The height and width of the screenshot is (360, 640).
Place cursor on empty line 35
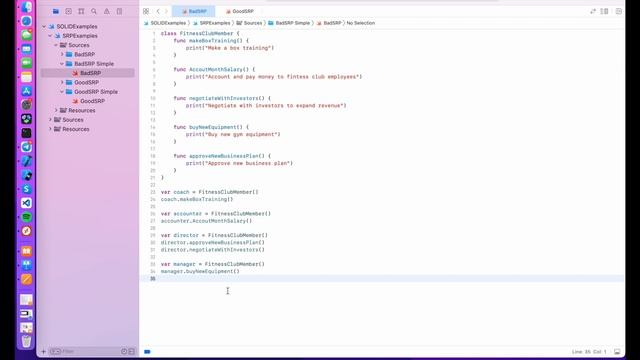pyautogui.click(x=382, y=279)
